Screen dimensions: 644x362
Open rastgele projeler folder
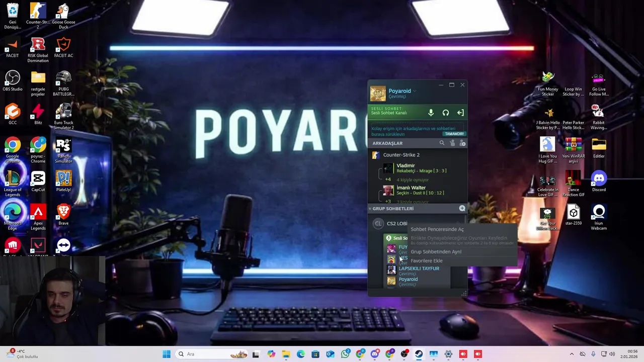[x=38, y=83]
